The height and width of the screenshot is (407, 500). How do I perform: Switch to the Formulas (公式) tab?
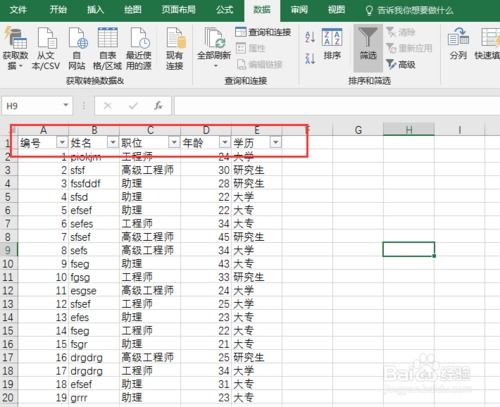[x=225, y=10]
